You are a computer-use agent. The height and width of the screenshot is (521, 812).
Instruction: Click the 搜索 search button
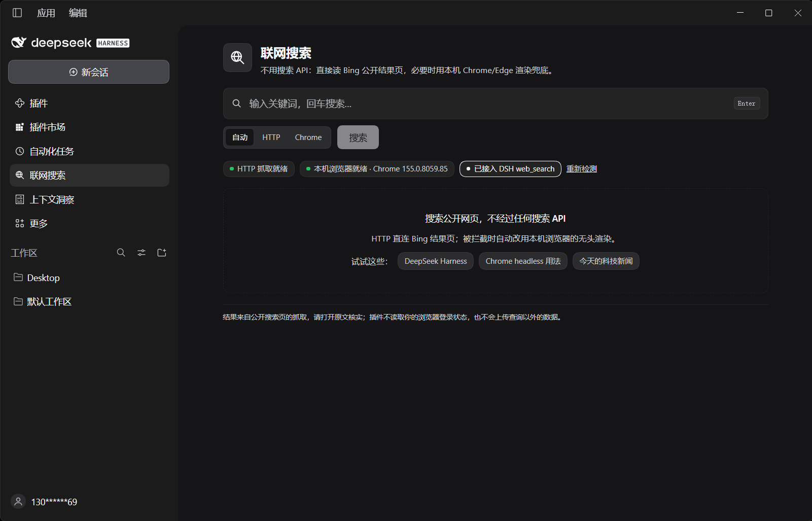[x=358, y=137]
